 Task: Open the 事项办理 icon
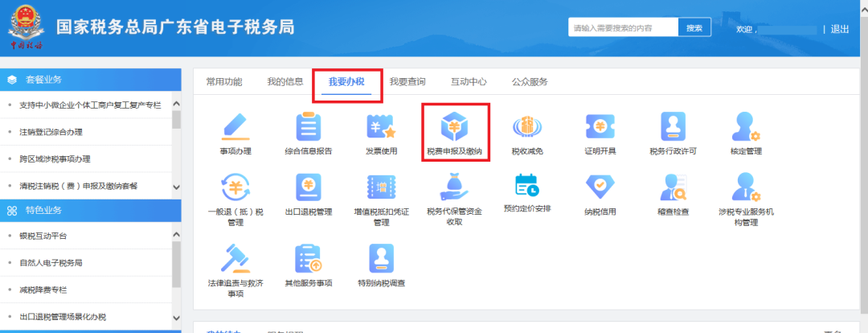235,125
